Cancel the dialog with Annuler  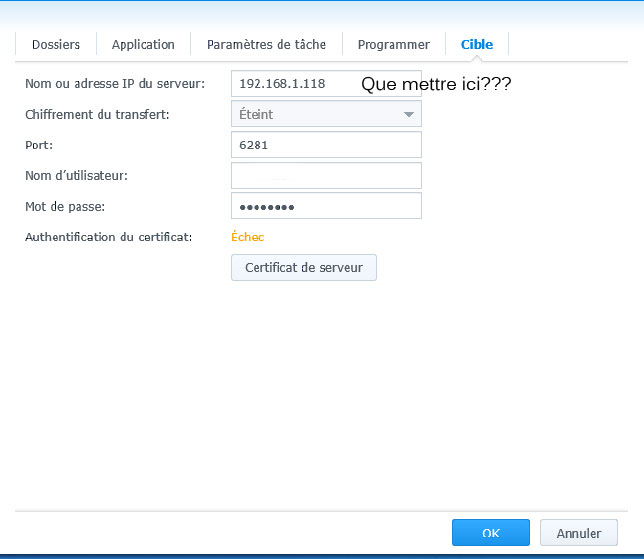click(578, 533)
